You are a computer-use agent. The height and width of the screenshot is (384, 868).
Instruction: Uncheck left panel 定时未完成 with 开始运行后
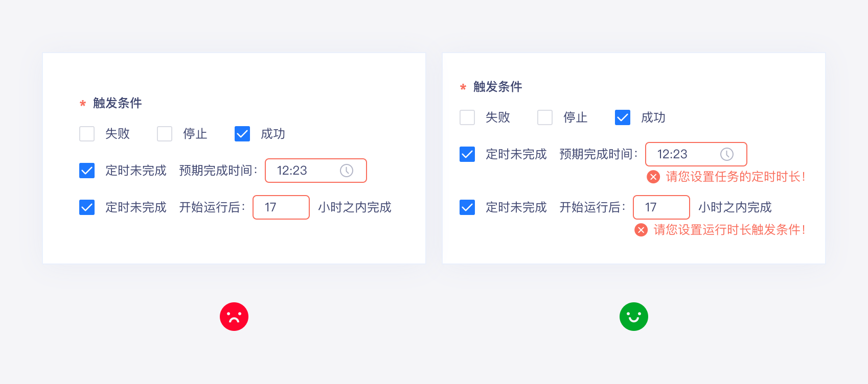(x=87, y=207)
